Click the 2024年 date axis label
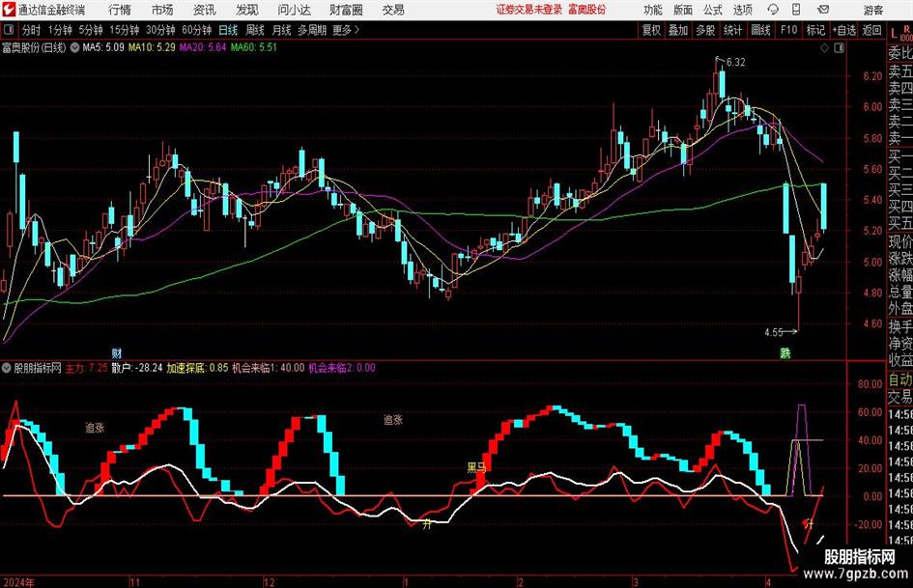The width and height of the screenshot is (913, 588). (x=18, y=582)
